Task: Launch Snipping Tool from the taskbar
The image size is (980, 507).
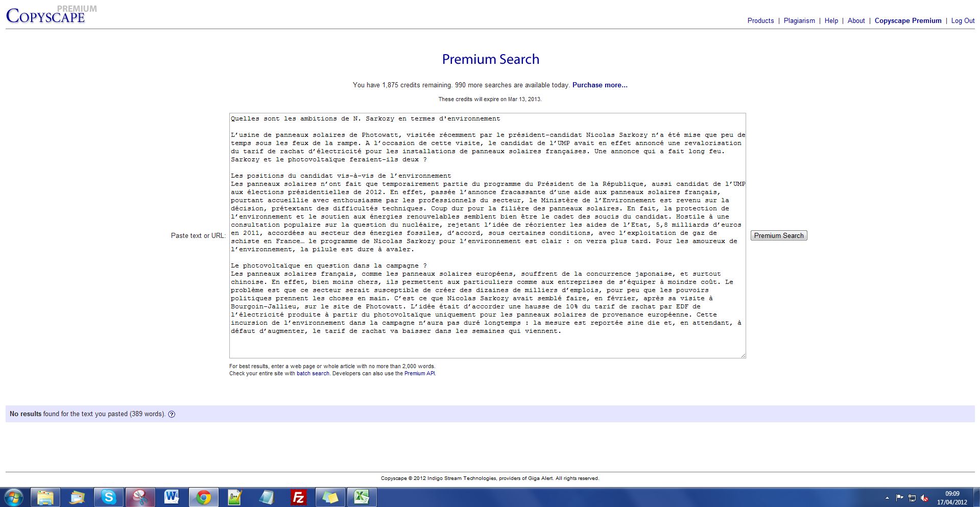Action: 140,497
